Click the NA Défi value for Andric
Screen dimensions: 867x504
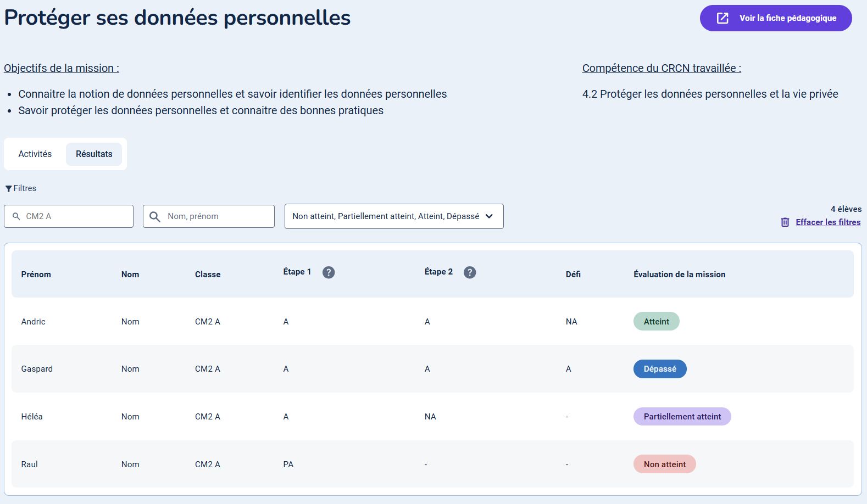[571, 322]
